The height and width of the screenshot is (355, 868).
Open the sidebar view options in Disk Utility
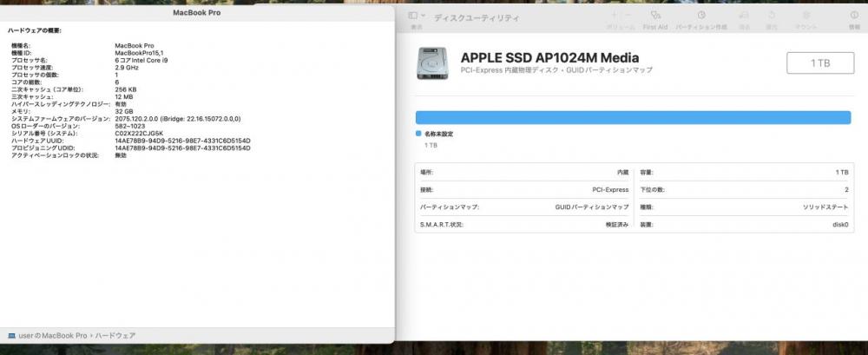pyautogui.click(x=417, y=16)
